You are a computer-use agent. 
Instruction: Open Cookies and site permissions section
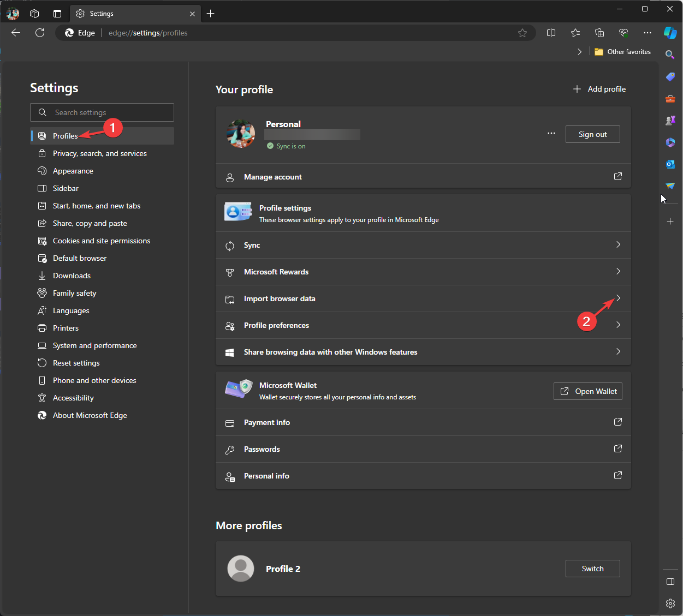pos(102,241)
